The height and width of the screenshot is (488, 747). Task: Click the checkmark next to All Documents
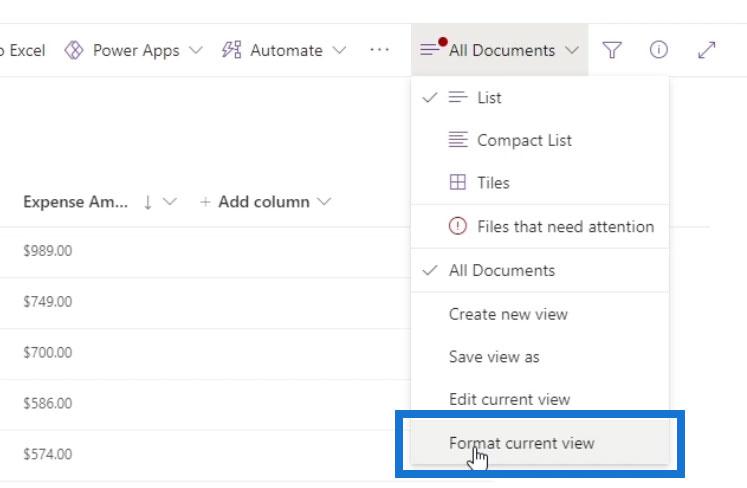point(430,270)
